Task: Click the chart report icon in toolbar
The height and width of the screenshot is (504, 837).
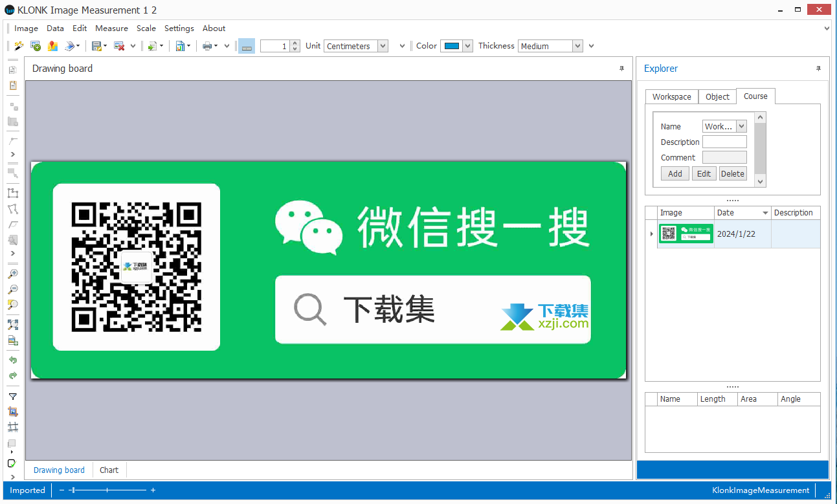Action: tap(180, 46)
